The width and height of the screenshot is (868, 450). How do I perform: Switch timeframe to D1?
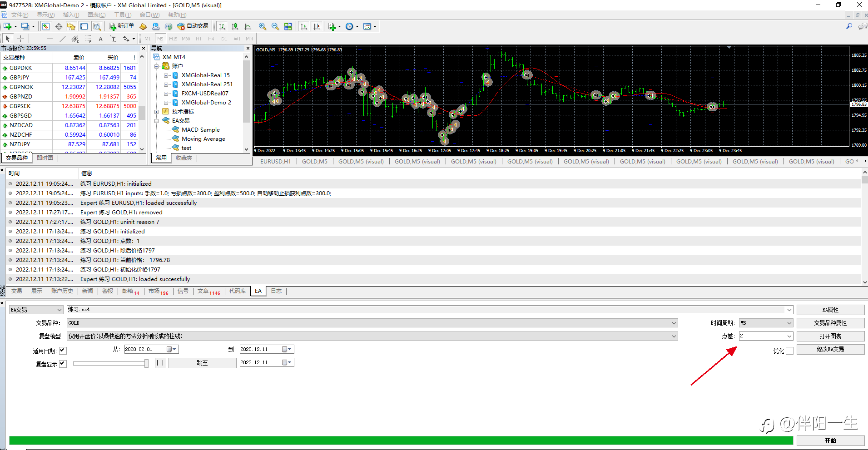224,39
